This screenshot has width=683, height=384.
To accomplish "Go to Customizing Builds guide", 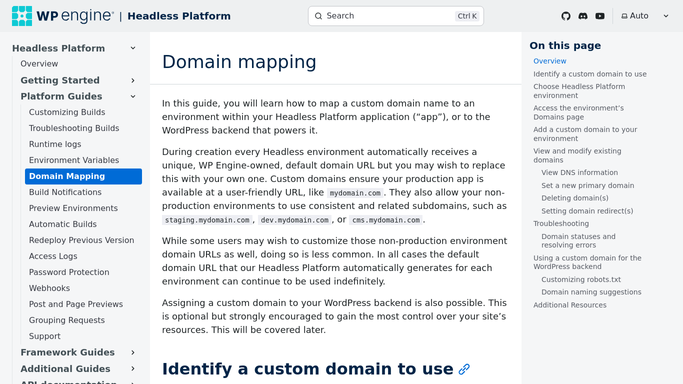I will [67, 112].
